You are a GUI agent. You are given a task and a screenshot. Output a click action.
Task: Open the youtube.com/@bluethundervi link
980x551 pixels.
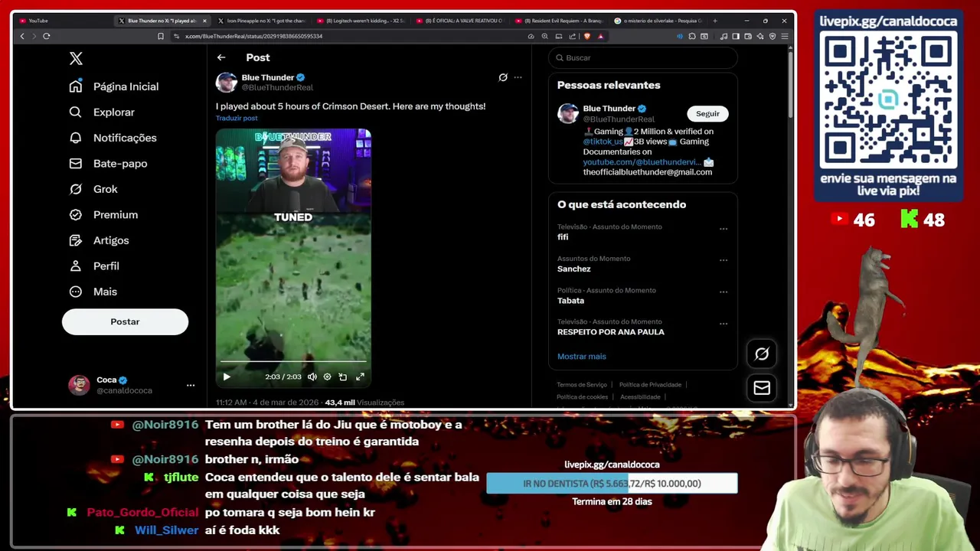642,162
